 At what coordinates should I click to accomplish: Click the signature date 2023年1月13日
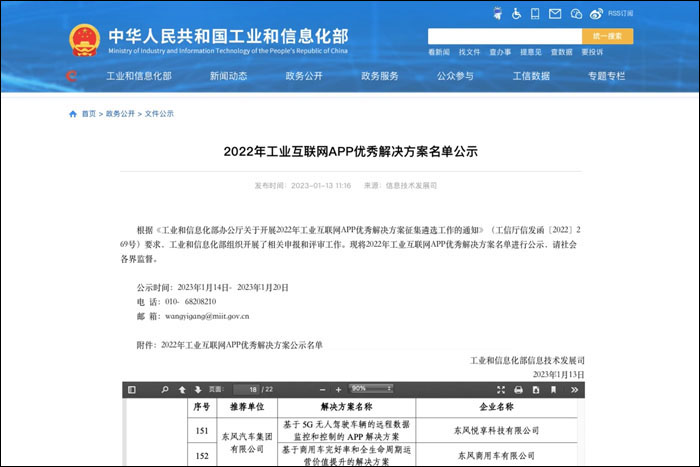558,375
